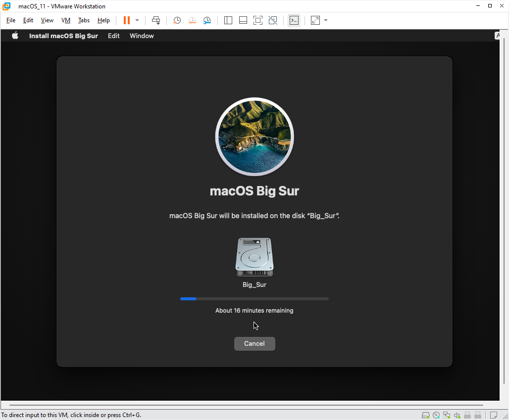Click the message log note icon
This screenshot has height=420, width=509.
click(x=494, y=415)
